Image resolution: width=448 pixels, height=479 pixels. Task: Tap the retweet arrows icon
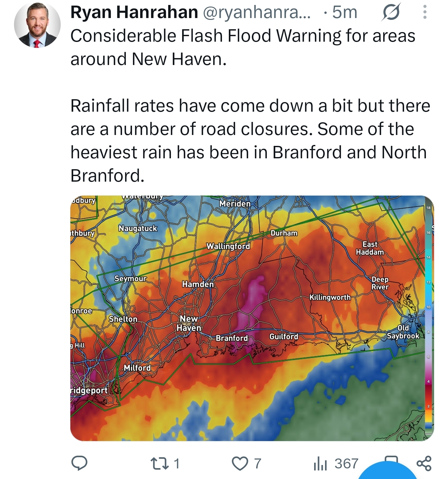click(160, 463)
